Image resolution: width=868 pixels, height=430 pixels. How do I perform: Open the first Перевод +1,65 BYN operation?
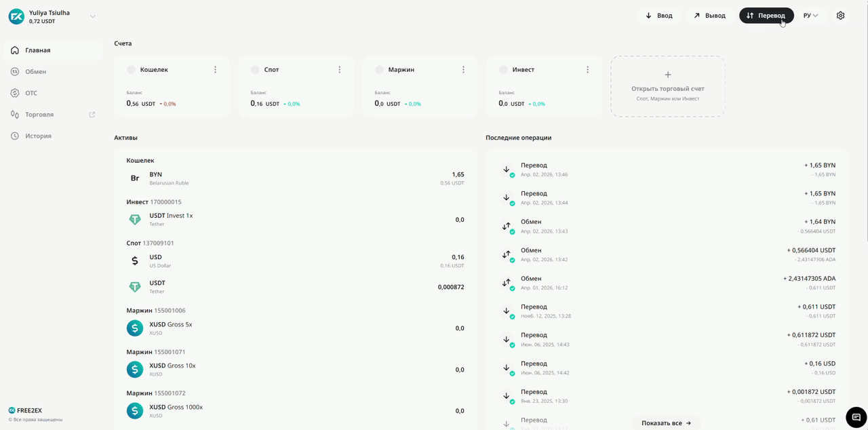pyautogui.click(x=667, y=170)
